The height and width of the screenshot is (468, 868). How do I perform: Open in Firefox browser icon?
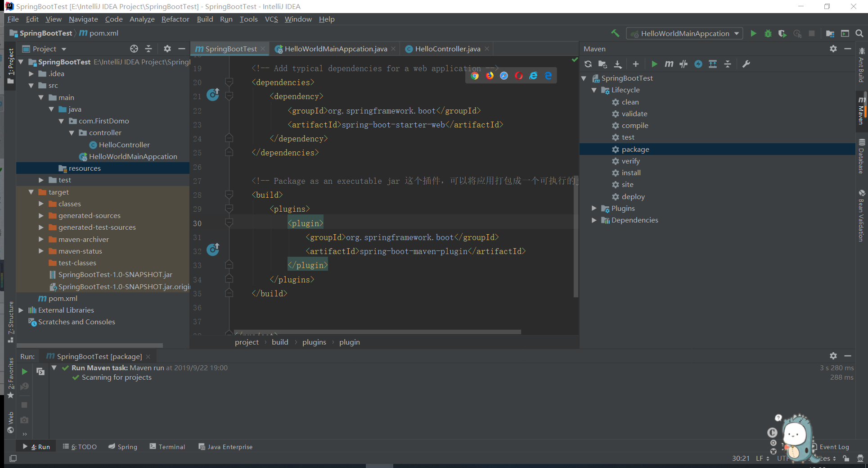click(490, 76)
